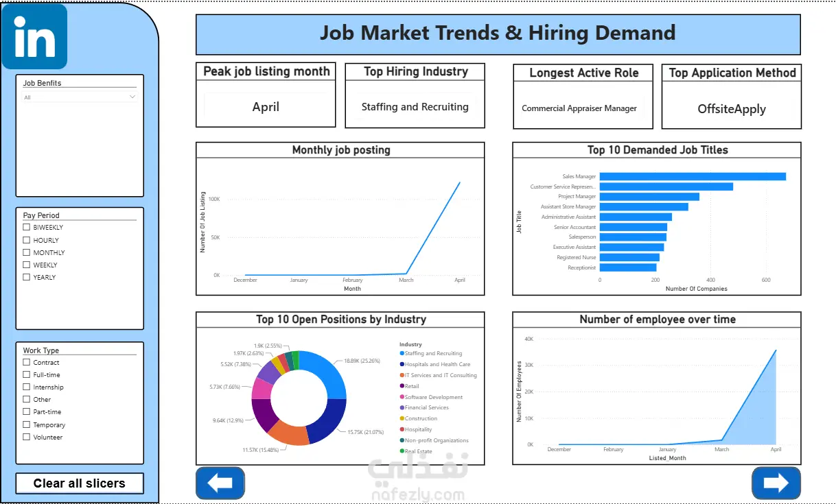Tick the Part-time work type checkbox
836x504 pixels.
click(27, 411)
